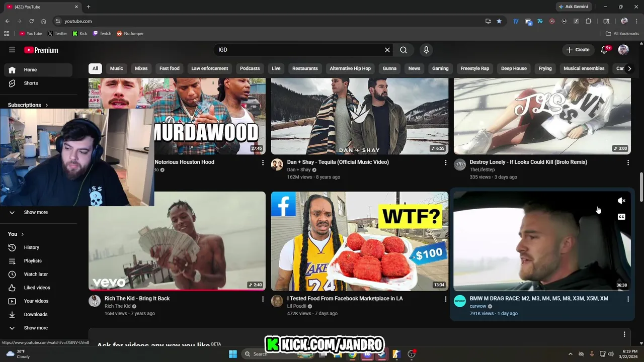The width and height of the screenshot is (644, 362).
Task: Open options menu for Dan + Shay Tequila
Action: pyautogui.click(x=445, y=162)
